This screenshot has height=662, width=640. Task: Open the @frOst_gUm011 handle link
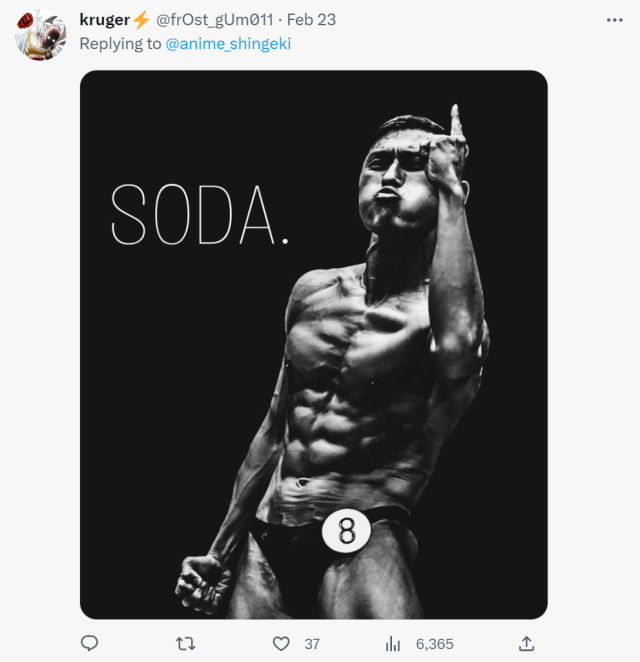(214, 20)
